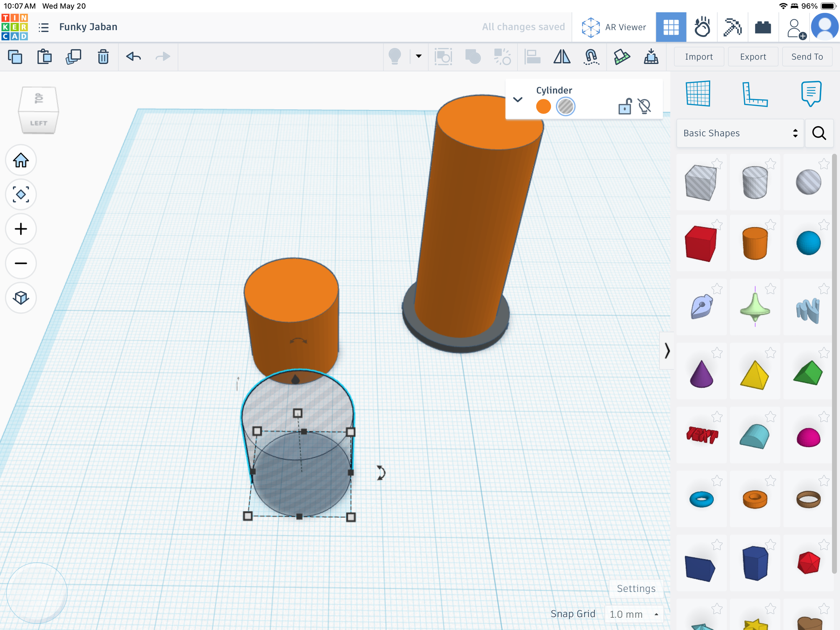Viewport: 840px width, 630px height.
Task: Switch to Blocks pickaxe view
Action: pos(733,27)
